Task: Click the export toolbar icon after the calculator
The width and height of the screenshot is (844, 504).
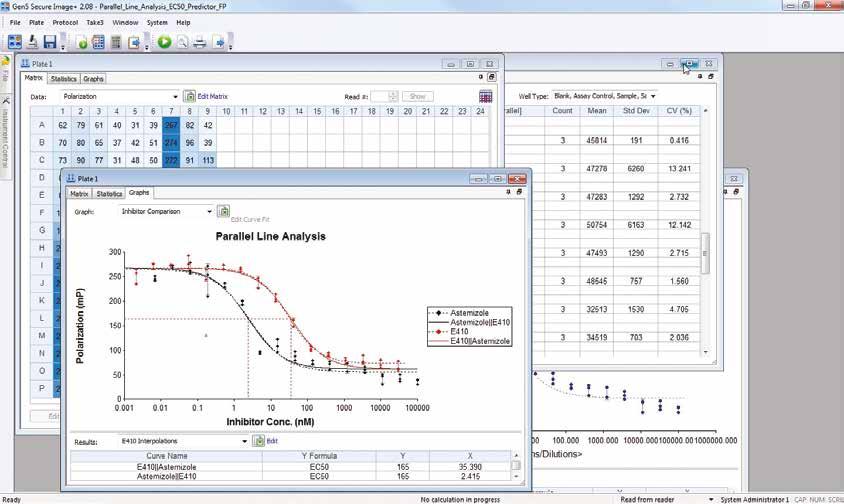Action: click(133, 42)
